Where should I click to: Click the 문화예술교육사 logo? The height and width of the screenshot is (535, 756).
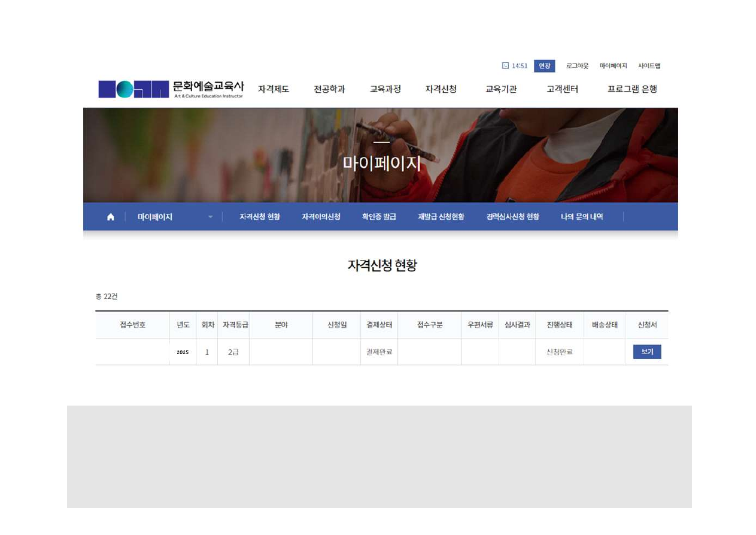(171, 89)
